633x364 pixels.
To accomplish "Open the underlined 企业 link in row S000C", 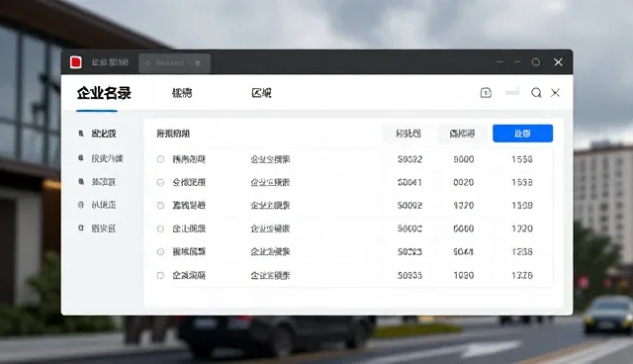I will tap(270, 228).
